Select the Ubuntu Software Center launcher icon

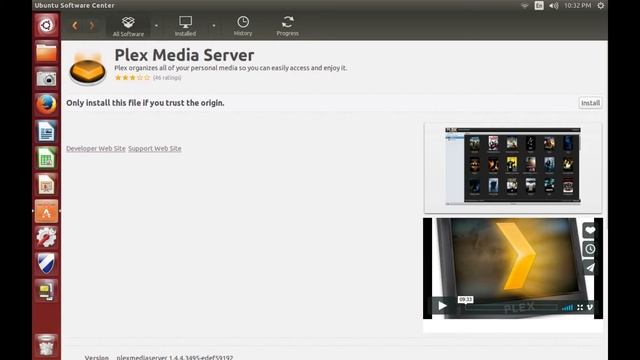(x=46, y=211)
